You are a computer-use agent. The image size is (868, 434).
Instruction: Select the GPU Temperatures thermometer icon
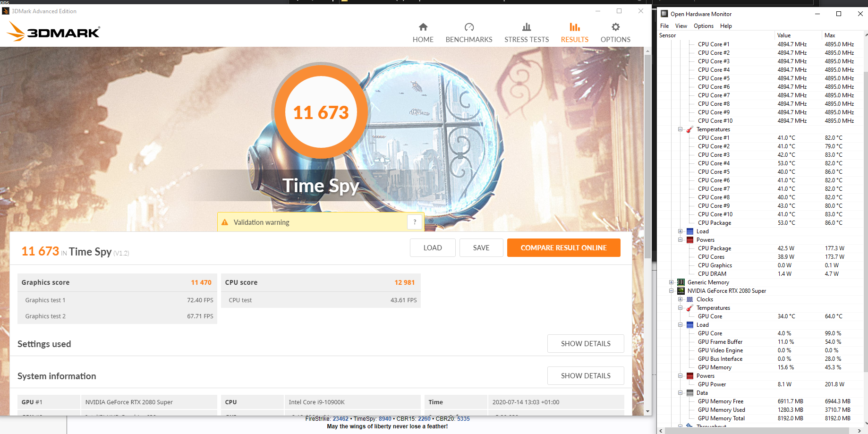click(x=689, y=308)
